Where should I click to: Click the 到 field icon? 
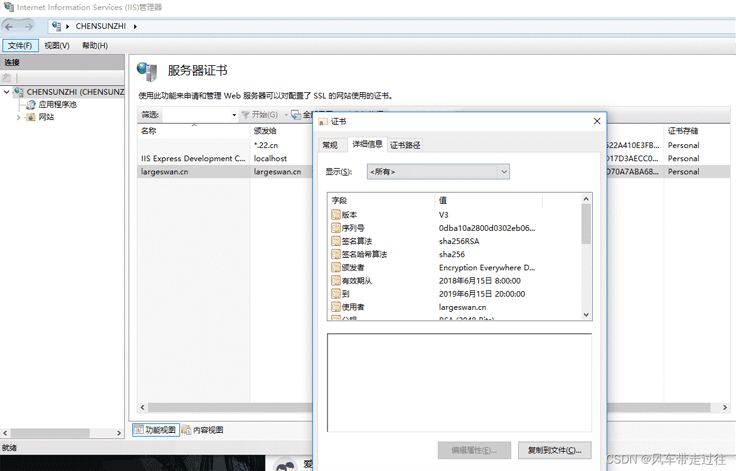(336, 293)
